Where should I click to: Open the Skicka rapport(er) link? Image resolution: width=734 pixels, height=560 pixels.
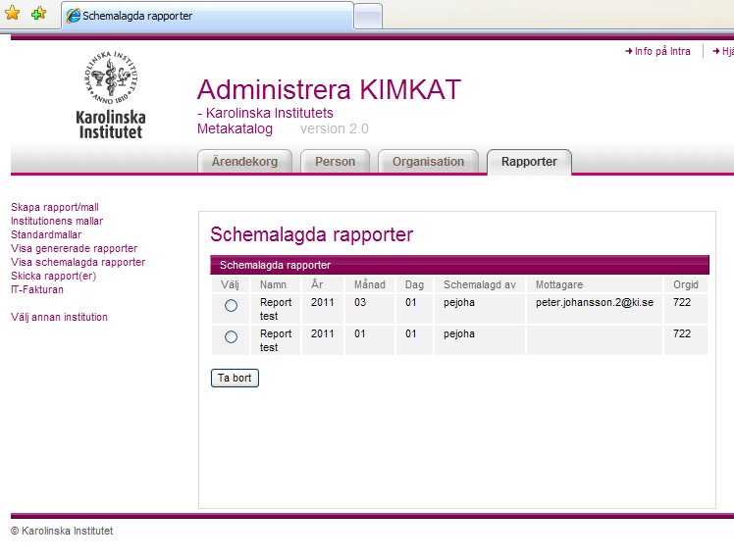pyautogui.click(x=53, y=276)
